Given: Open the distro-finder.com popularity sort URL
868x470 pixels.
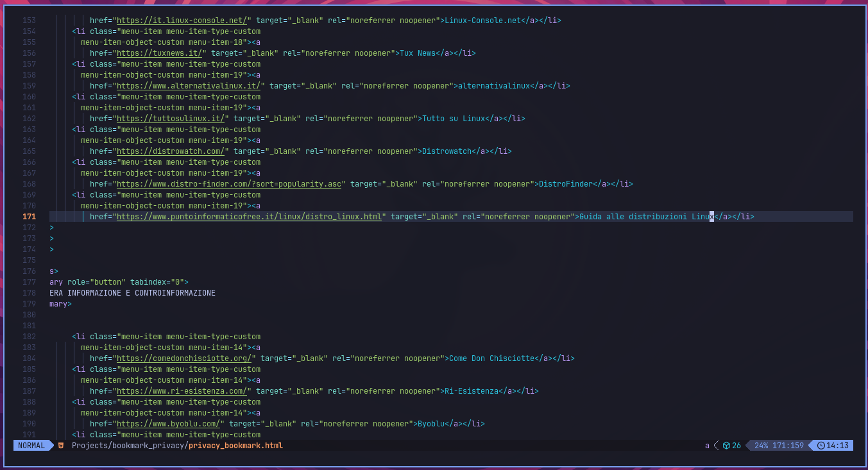Looking at the screenshot, I should click(x=229, y=184).
